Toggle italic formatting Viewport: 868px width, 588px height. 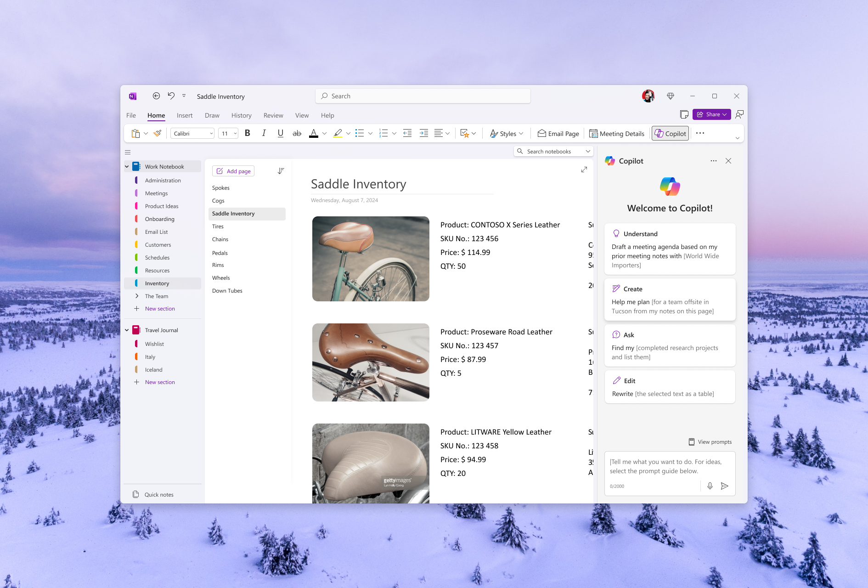coord(264,133)
